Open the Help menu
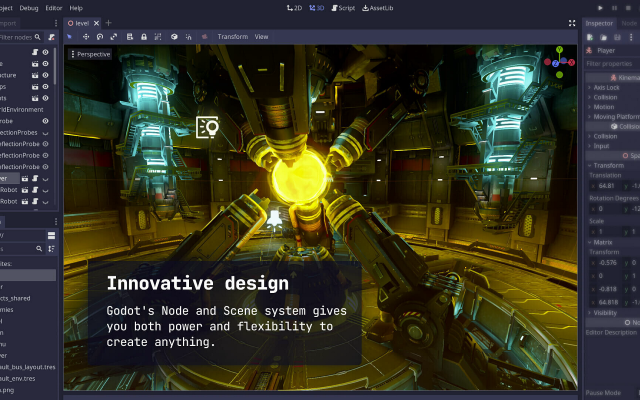 pos(76,8)
